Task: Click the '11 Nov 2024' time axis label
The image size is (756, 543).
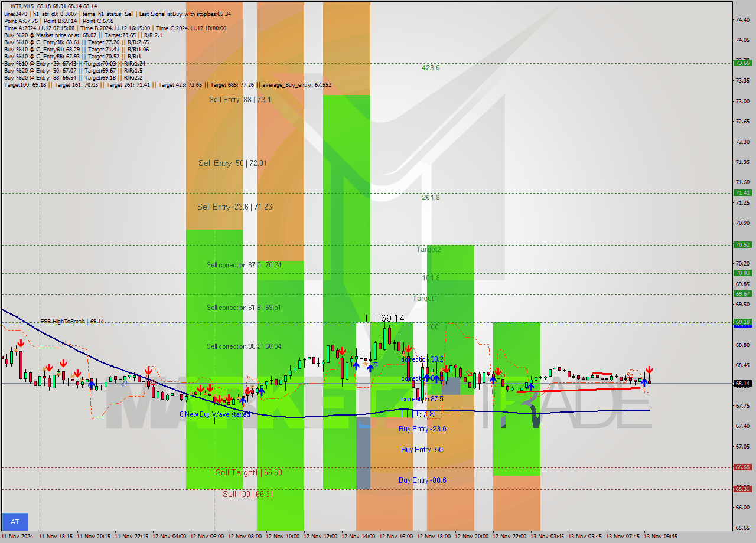Action: click(x=17, y=537)
